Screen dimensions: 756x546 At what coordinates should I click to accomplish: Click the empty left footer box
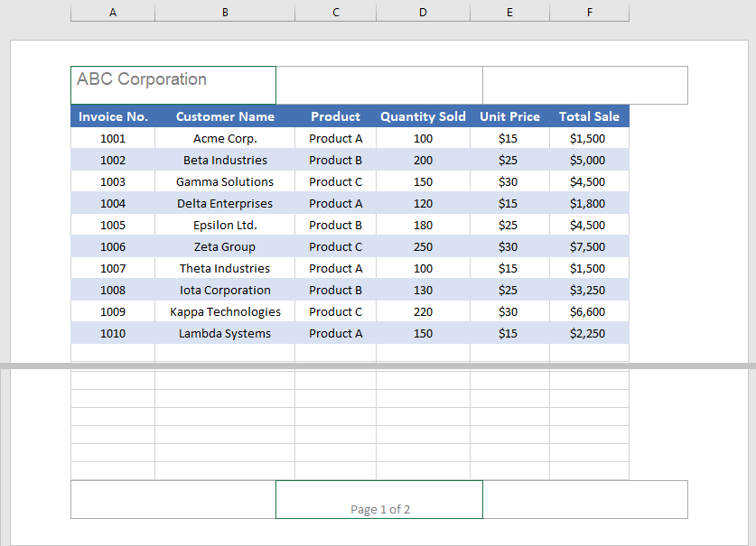pyautogui.click(x=173, y=499)
